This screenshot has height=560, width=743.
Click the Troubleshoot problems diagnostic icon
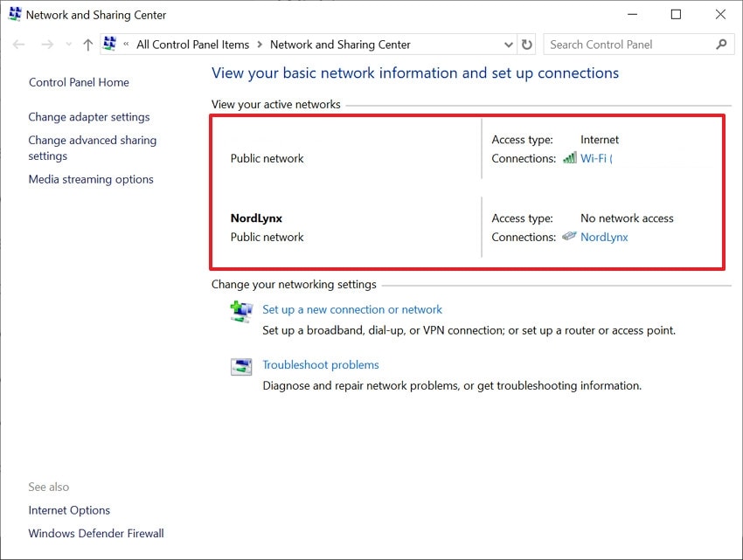point(241,366)
